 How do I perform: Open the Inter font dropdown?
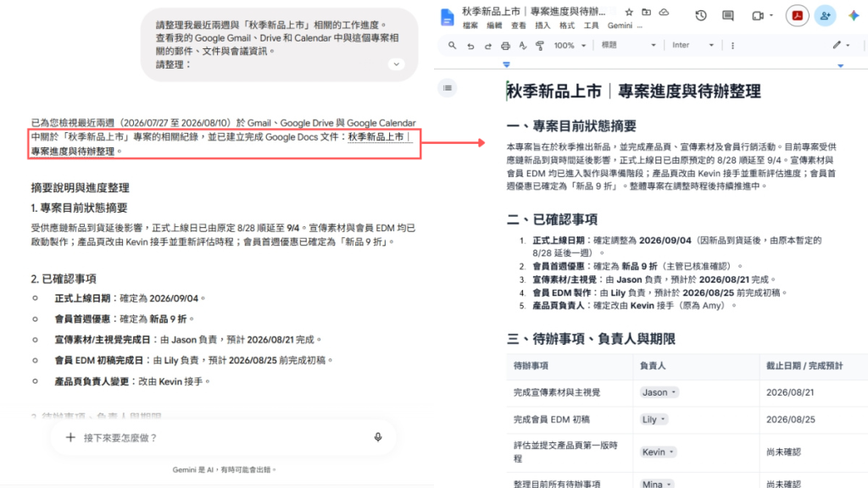click(x=693, y=46)
